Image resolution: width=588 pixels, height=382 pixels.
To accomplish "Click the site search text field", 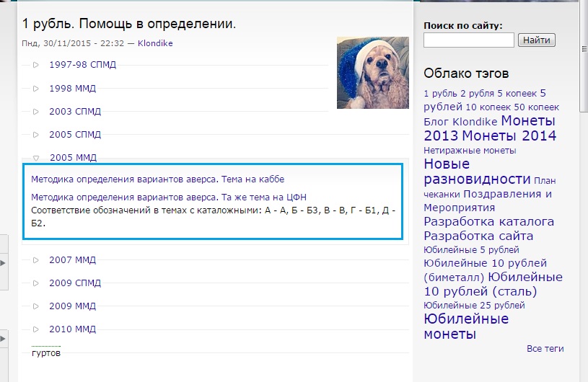I will 468,40.
